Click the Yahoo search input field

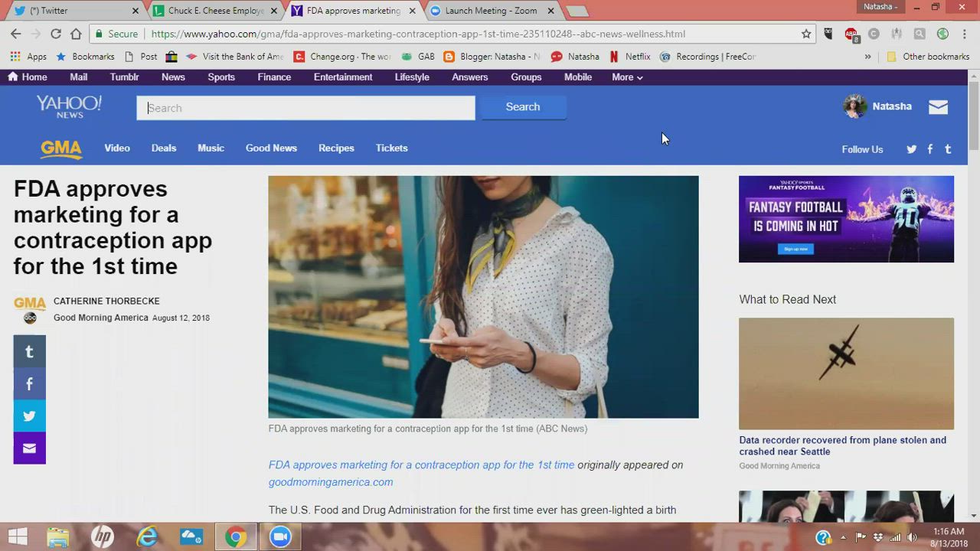pyautogui.click(x=305, y=108)
